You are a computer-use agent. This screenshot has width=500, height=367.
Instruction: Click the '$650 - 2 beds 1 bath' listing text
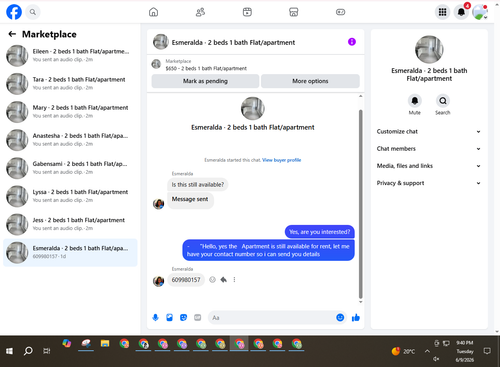[206, 69]
